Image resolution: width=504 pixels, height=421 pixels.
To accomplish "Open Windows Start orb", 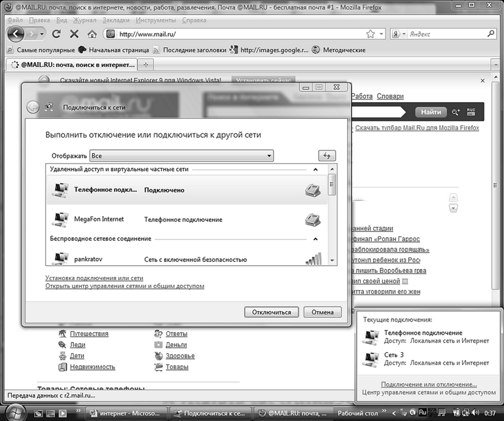I will click(15, 413).
